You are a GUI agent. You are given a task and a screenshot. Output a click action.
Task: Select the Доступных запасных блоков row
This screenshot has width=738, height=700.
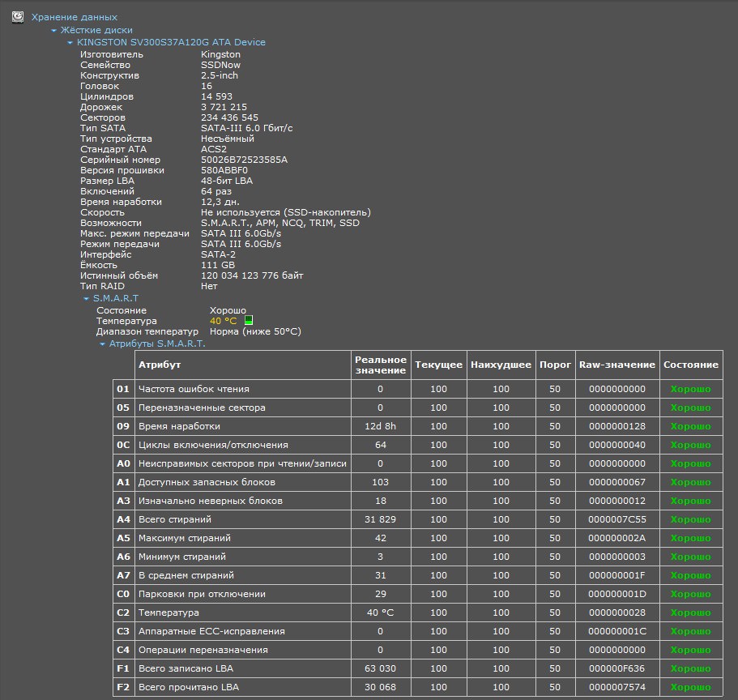coord(418,482)
